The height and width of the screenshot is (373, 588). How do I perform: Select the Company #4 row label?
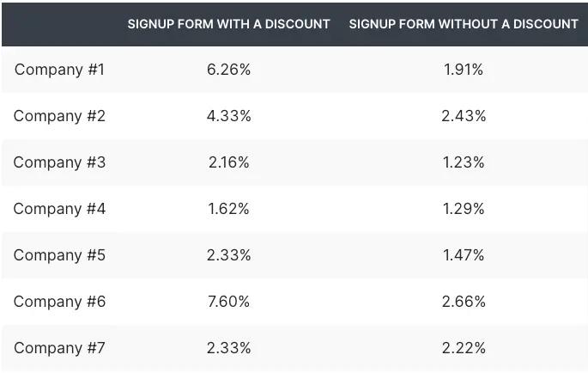[59, 209]
